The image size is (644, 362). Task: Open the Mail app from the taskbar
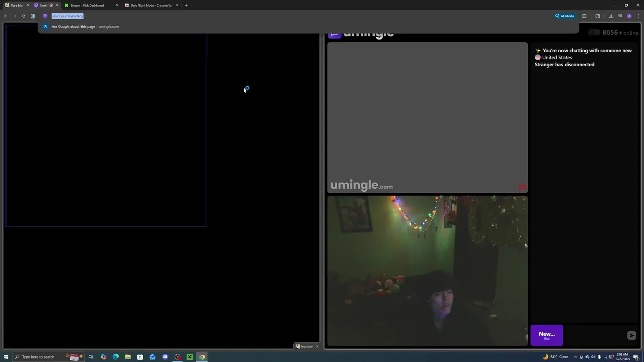click(x=152, y=357)
